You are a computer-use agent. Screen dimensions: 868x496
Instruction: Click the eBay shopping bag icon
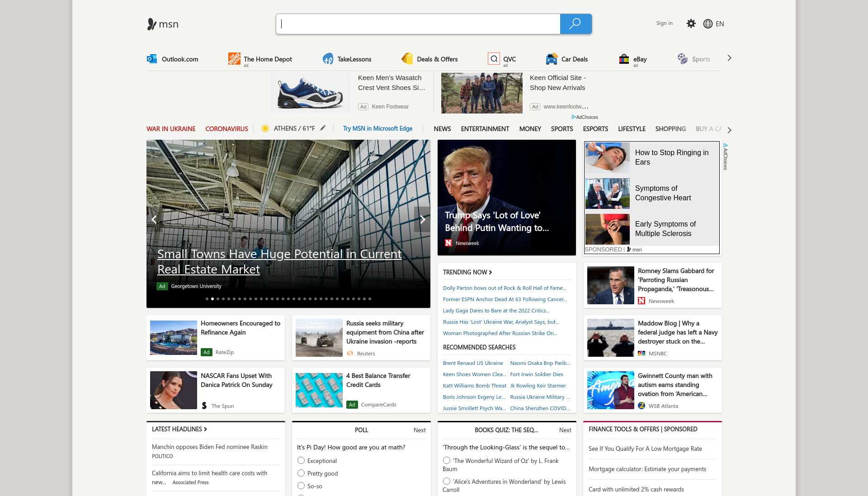624,59
